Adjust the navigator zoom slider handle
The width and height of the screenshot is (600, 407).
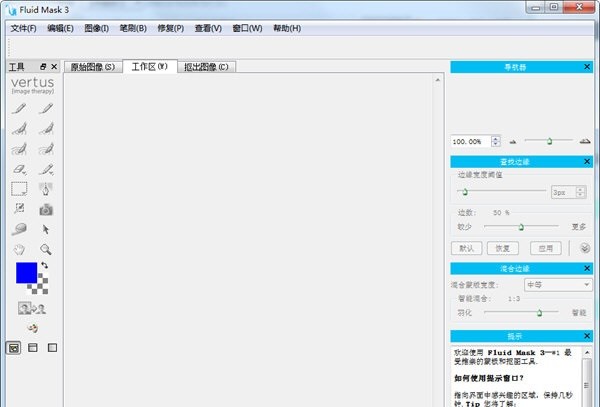[549, 141]
